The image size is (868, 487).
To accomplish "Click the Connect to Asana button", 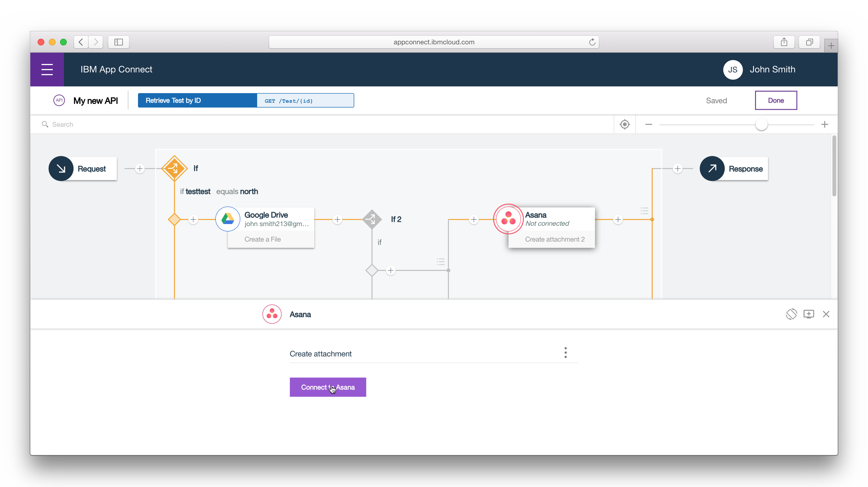I will coord(327,387).
